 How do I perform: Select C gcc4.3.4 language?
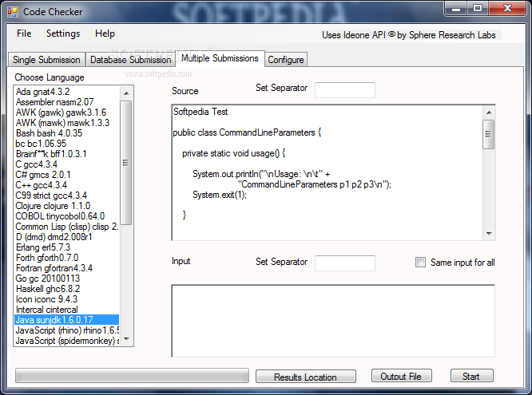pyautogui.click(x=67, y=164)
